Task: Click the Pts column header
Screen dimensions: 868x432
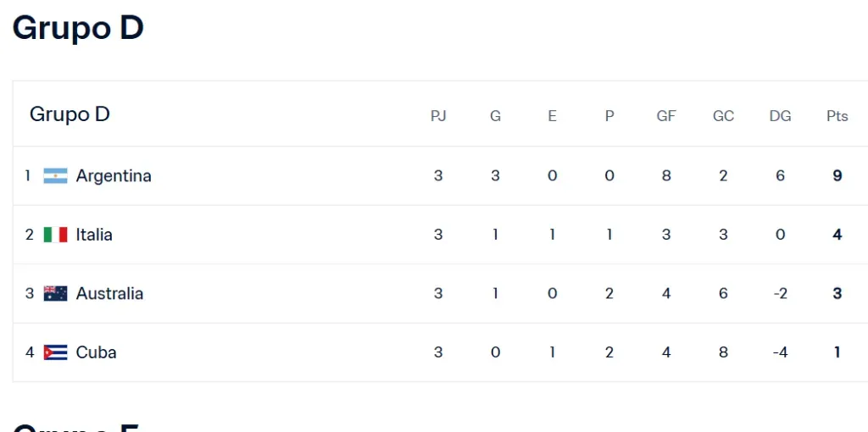Action: click(837, 116)
